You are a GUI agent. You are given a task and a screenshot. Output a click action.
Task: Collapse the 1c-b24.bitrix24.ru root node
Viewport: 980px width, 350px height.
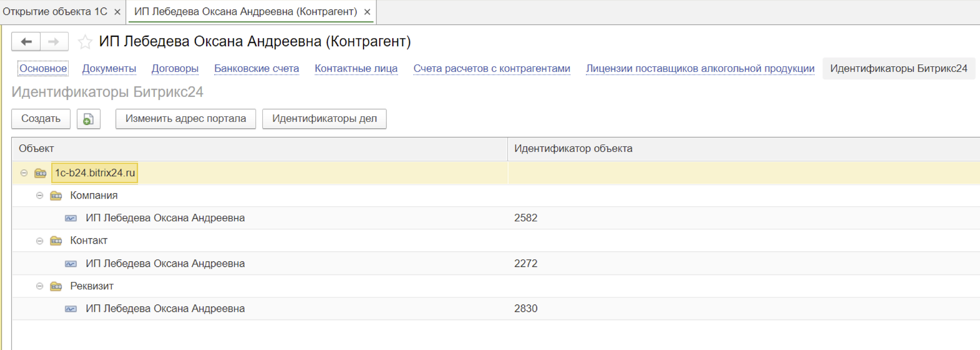tap(24, 173)
